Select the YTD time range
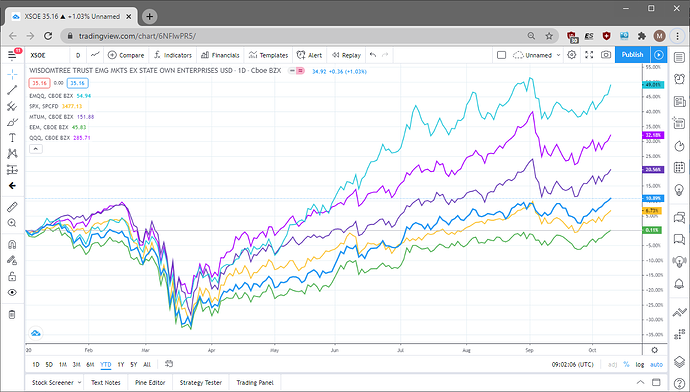The image size is (690, 392). 106,364
